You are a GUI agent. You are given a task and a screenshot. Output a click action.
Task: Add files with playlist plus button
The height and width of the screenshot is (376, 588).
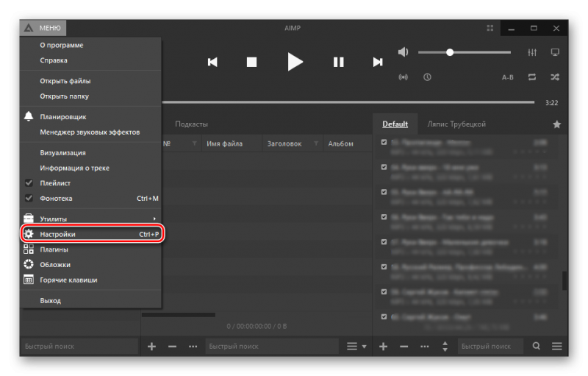click(383, 347)
